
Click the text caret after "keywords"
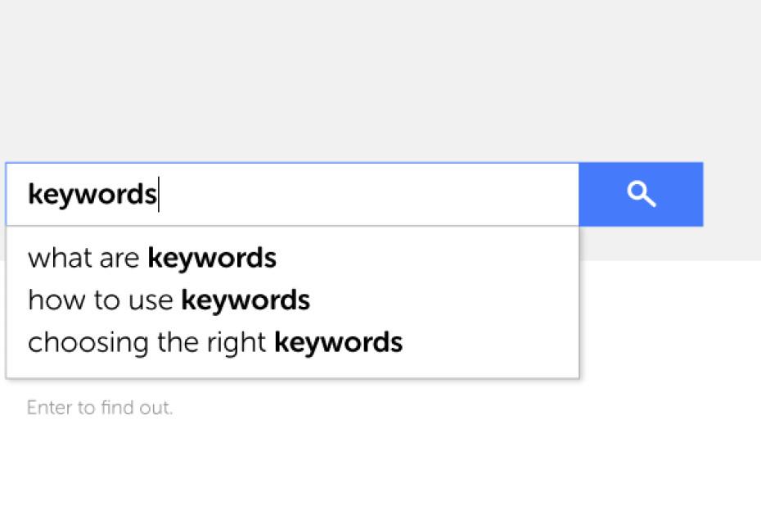[159, 194]
